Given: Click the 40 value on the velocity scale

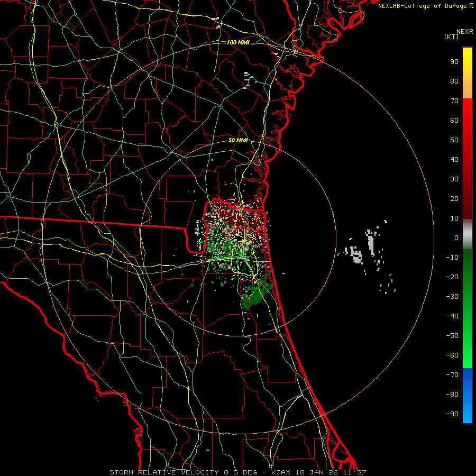Looking at the screenshot, I should click(x=454, y=159).
